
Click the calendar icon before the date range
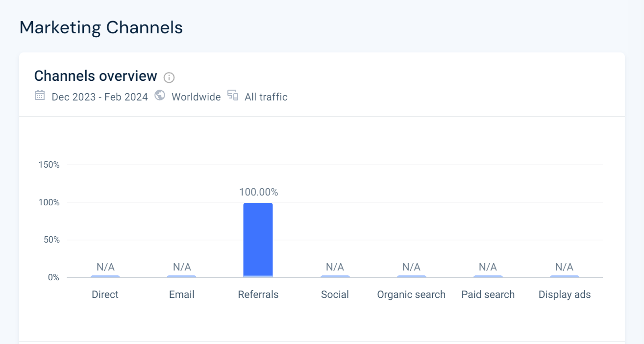pos(40,96)
